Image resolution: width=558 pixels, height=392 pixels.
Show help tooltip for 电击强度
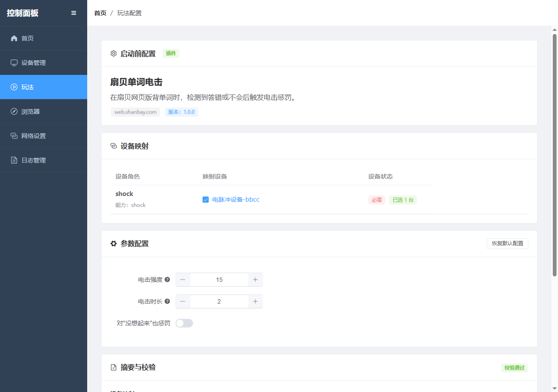(167, 280)
